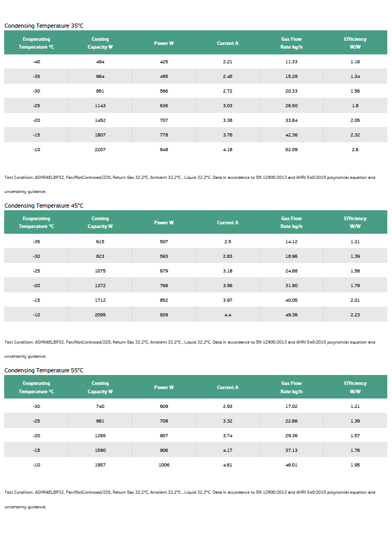Screen dimensions: 392x535
Task: Click Power W header in 45°C table
Action: click(x=164, y=222)
